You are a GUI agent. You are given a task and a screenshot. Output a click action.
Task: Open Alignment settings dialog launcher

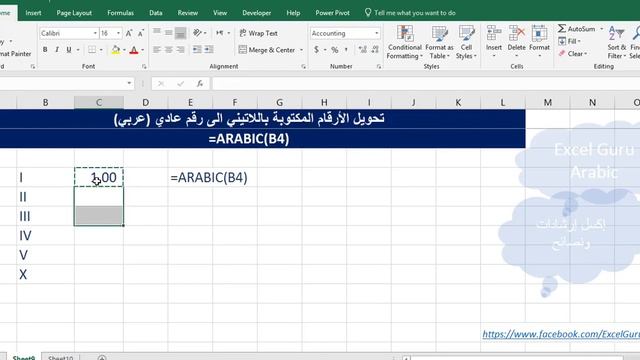[303, 66]
